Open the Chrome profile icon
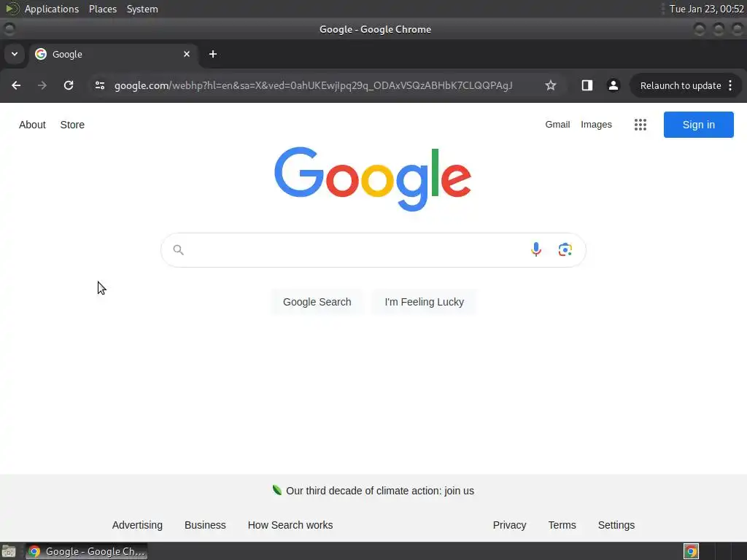The height and width of the screenshot is (560, 747). (613, 85)
